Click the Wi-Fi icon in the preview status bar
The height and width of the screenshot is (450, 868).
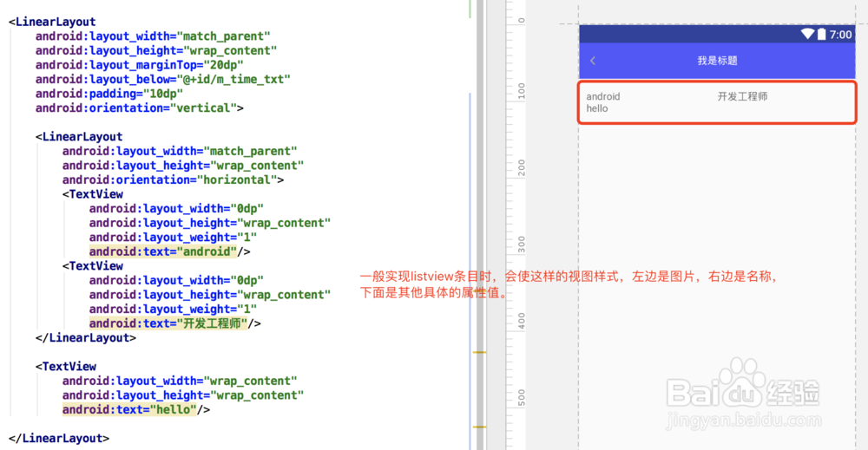807,35
